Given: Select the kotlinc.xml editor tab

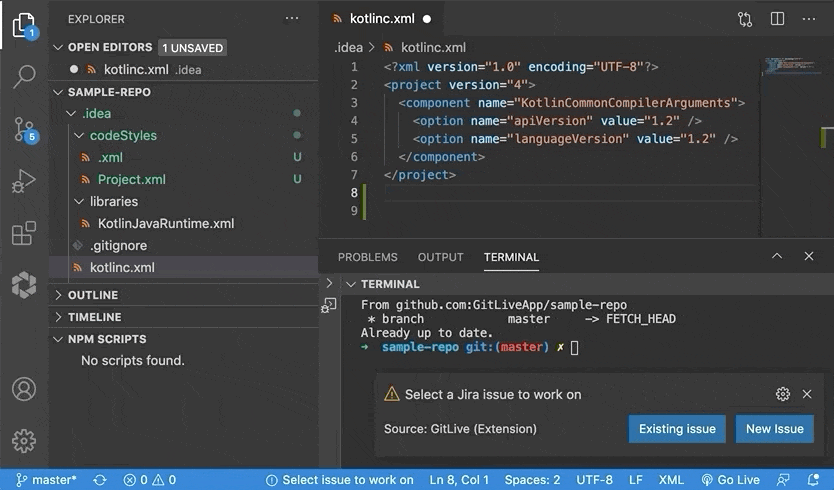Looking at the screenshot, I should 381,19.
